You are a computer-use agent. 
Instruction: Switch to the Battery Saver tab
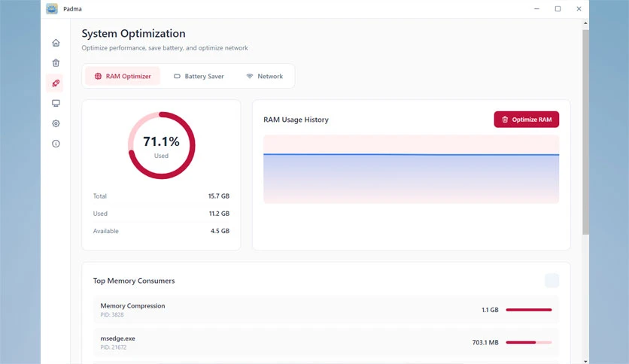click(x=199, y=76)
